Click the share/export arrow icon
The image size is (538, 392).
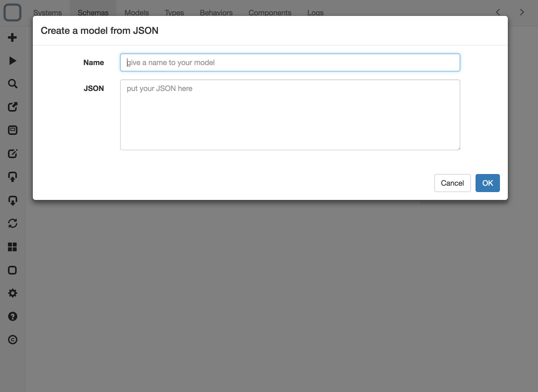pos(12,107)
